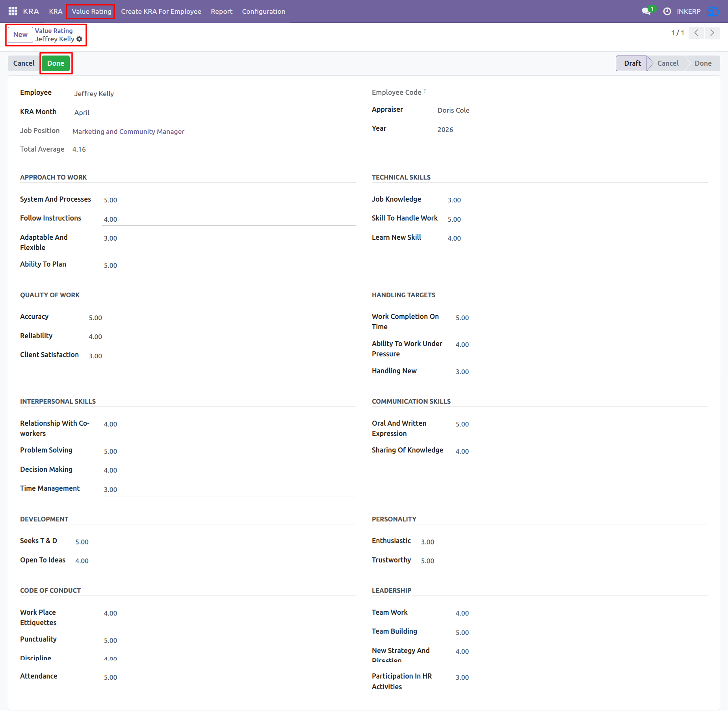Click the Value Rating breadcrumb link
Screen dimensions: 728x712
pyautogui.click(x=54, y=31)
